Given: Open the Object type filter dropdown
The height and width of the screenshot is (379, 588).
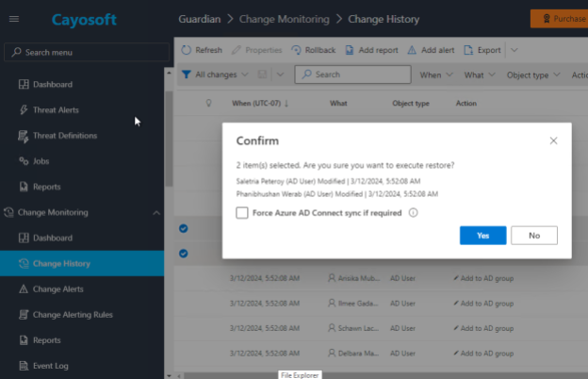Looking at the screenshot, I should pos(533,75).
